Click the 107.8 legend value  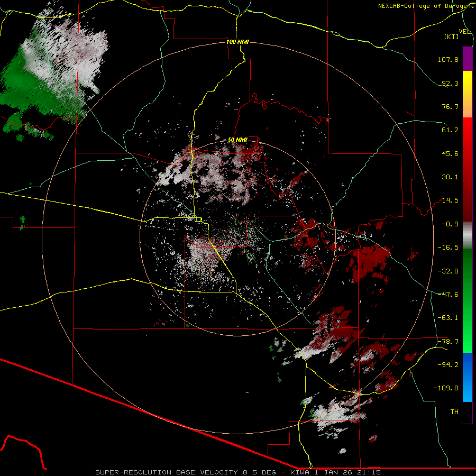(448, 59)
